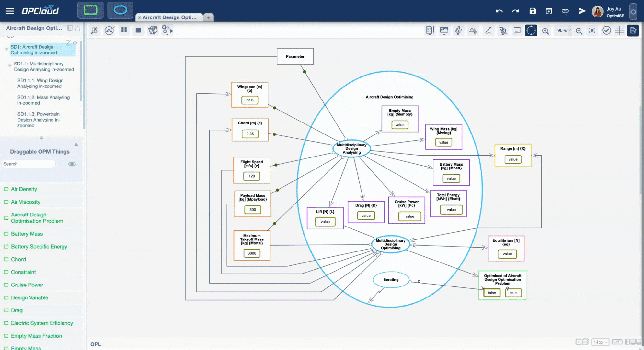The width and height of the screenshot is (644, 350).
Task: Click the tree structure icon in toolbar
Action: pyautogui.click(x=458, y=30)
